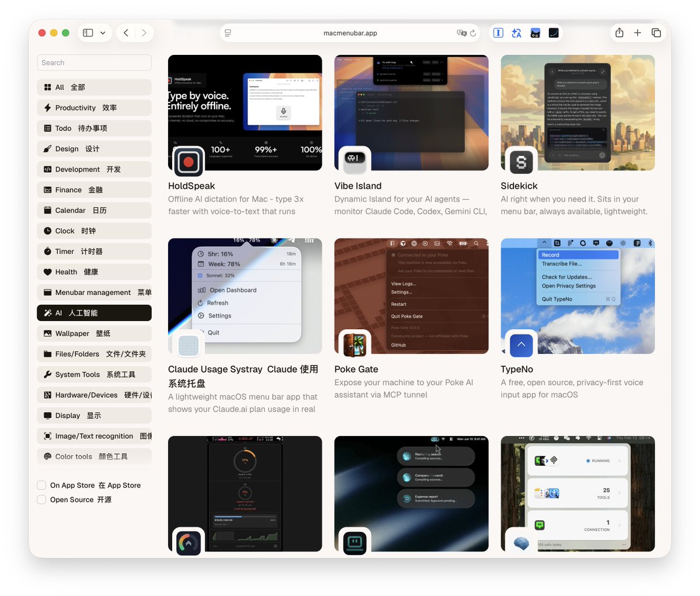Toggle the On App Store checkbox
The width and height of the screenshot is (700, 596).
[x=41, y=485]
